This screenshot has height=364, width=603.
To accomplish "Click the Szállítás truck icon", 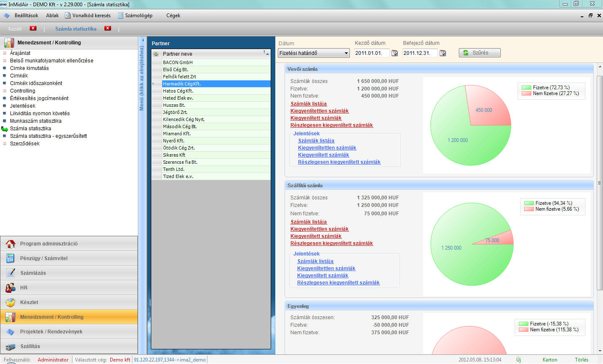I will click(10, 346).
